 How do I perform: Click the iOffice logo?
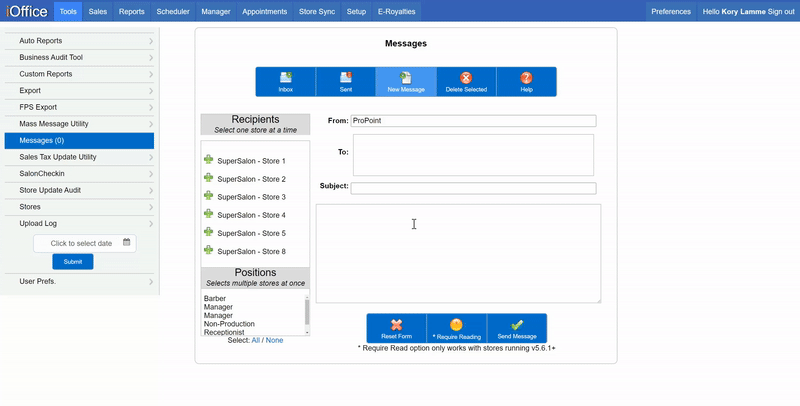pyautogui.click(x=27, y=11)
